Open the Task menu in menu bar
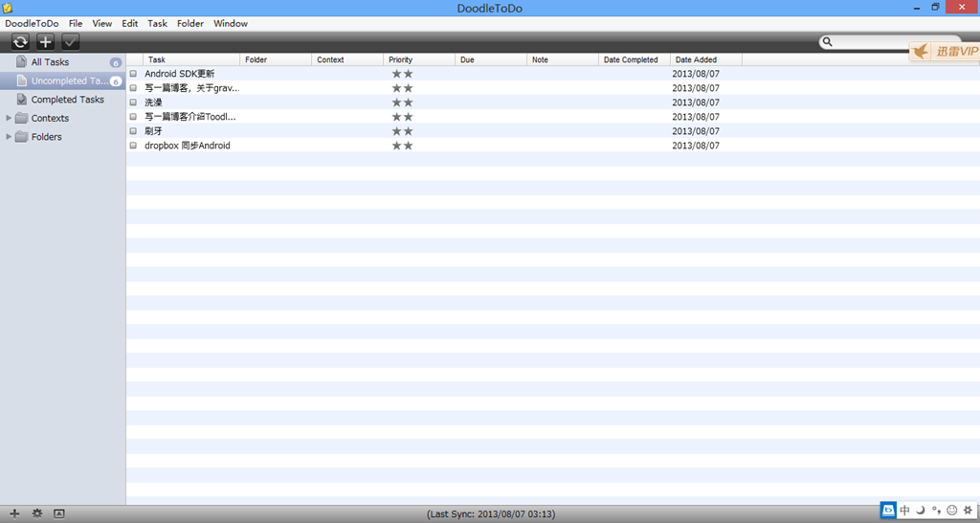The height and width of the screenshot is (523, 980). [x=157, y=23]
